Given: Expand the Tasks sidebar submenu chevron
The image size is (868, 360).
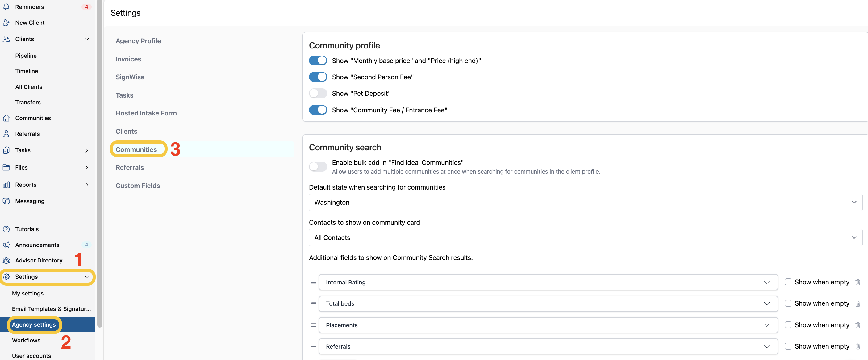Looking at the screenshot, I should pyautogui.click(x=87, y=150).
